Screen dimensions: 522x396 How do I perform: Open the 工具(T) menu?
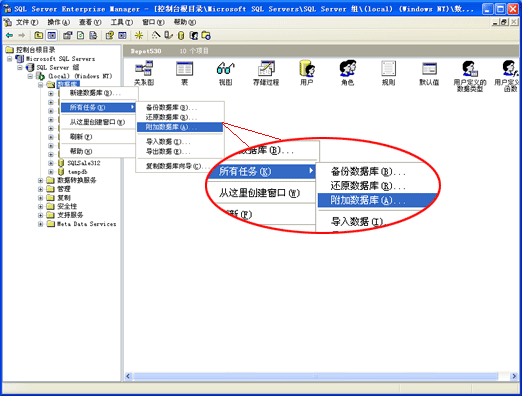(x=122, y=22)
